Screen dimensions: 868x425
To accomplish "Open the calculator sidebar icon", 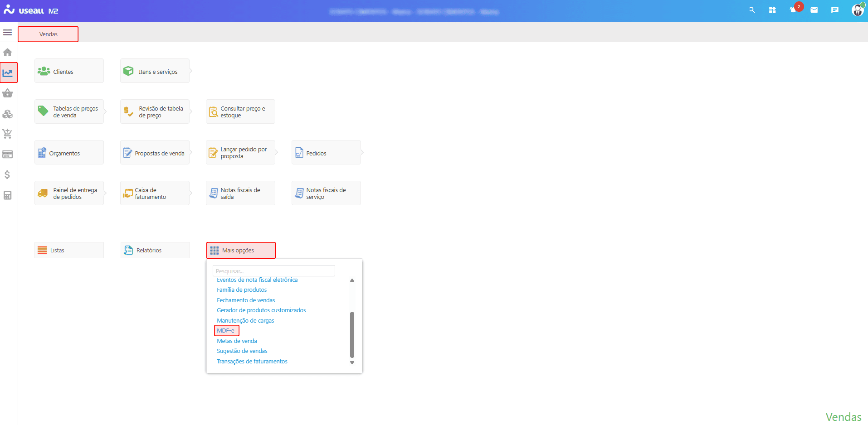I will (8, 195).
